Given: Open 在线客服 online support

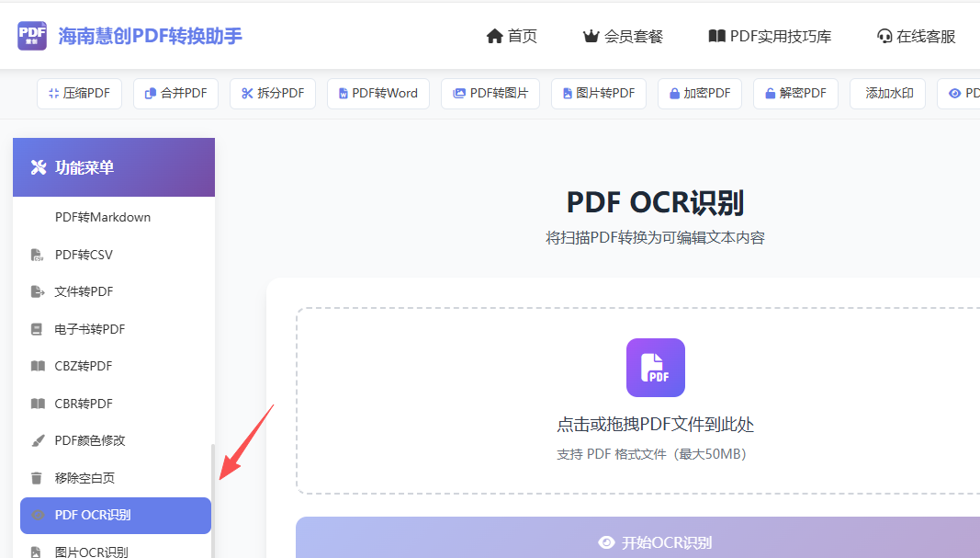Looking at the screenshot, I should (917, 36).
